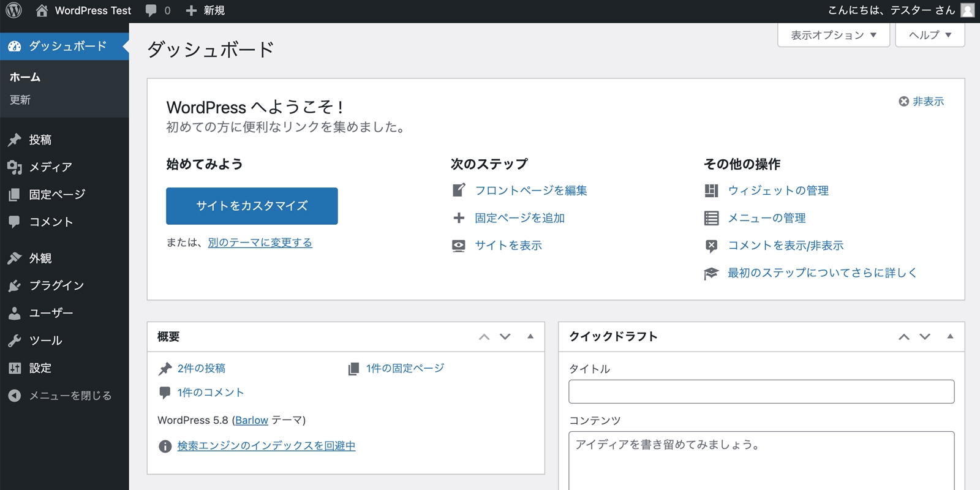Click the comments bubble icon in admin bar
Image resolution: width=980 pixels, height=490 pixels.
[x=151, y=10]
